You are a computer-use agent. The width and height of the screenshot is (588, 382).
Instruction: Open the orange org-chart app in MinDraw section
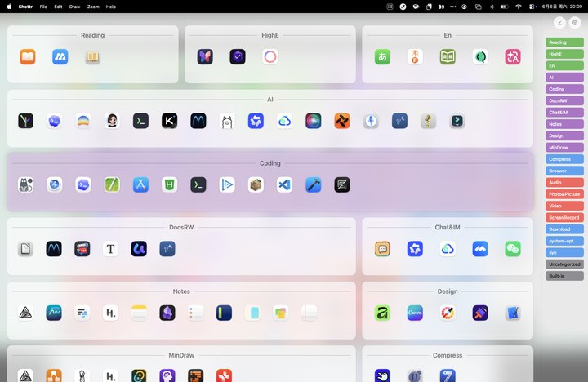click(54, 375)
